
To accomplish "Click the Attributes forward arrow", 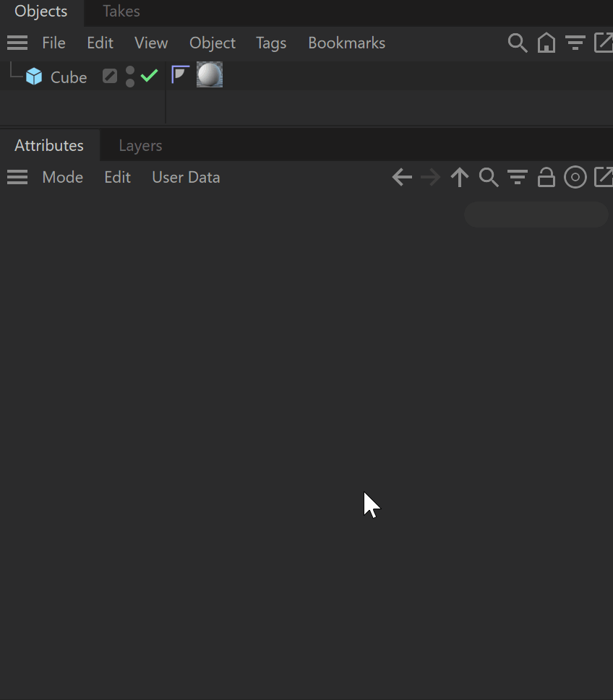I will 431,177.
